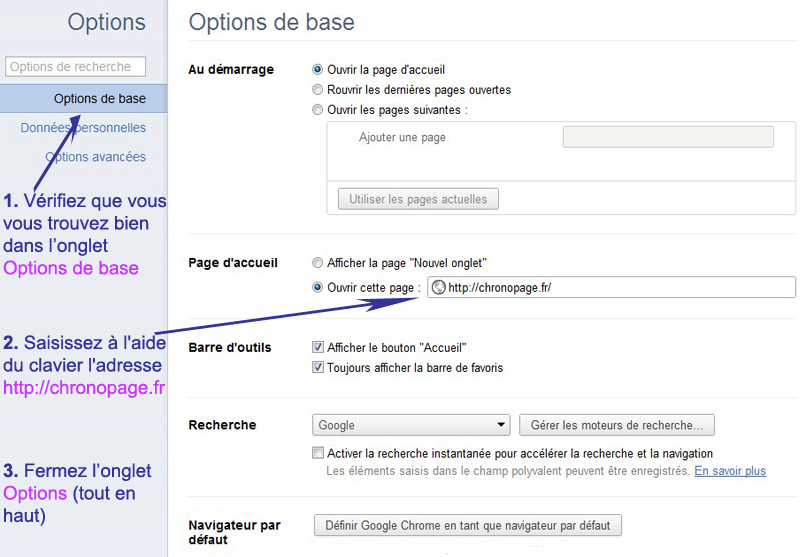Open 'Options de base' tab in sidebar
Image resolution: width=806 pixels, height=557 pixels.
pyautogui.click(x=99, y=99)
